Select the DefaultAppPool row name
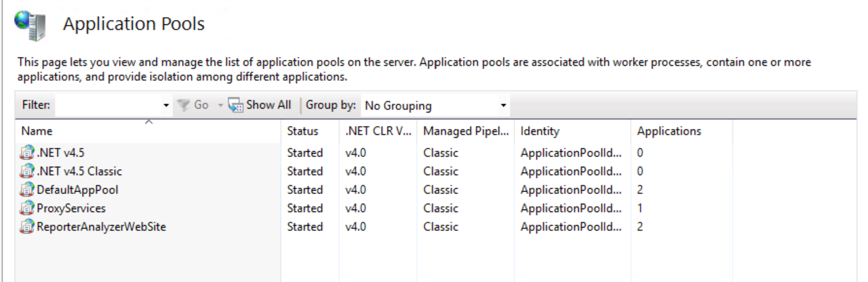 click(77, 190)
